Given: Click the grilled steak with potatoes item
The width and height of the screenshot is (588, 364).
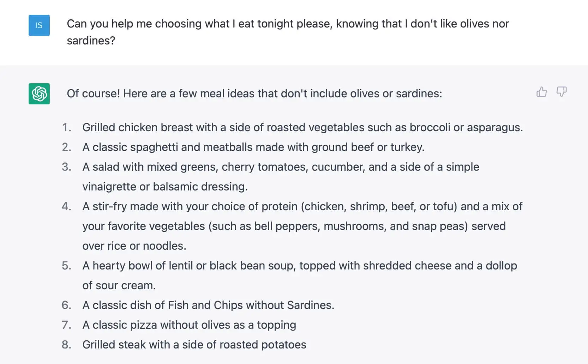Looking at the screenshot, I should (x=194, y=345).
